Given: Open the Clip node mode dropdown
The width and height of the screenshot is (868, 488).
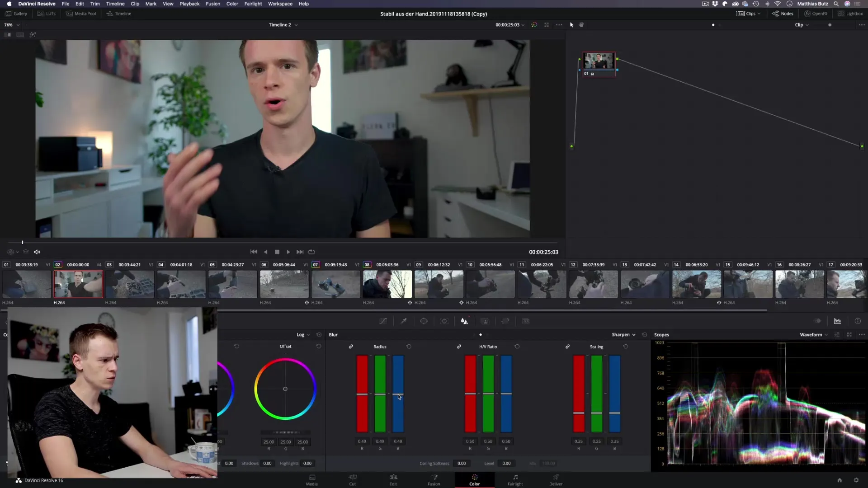Looking at the screenshot, I should 802,25.
